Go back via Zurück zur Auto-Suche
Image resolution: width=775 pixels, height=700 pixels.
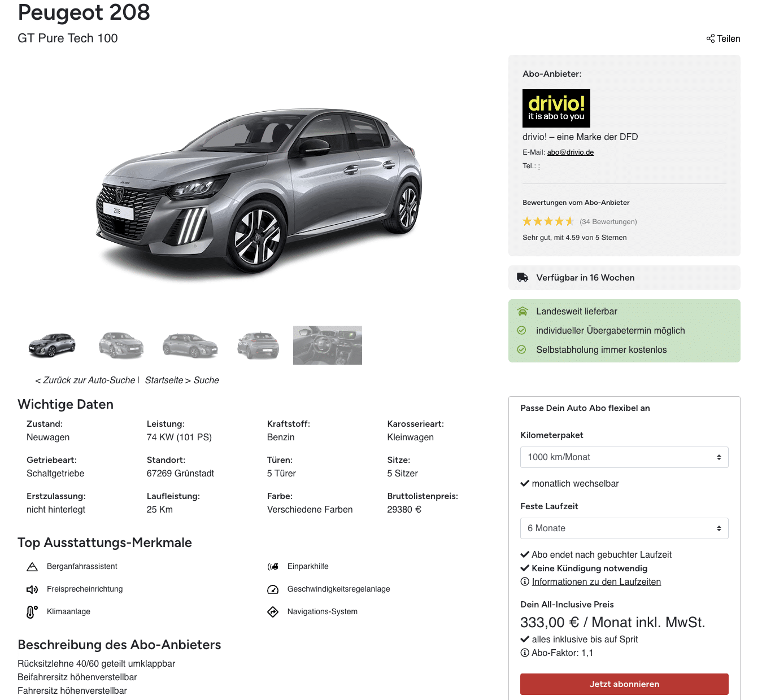pyautogui.click(x=85, y=380)
